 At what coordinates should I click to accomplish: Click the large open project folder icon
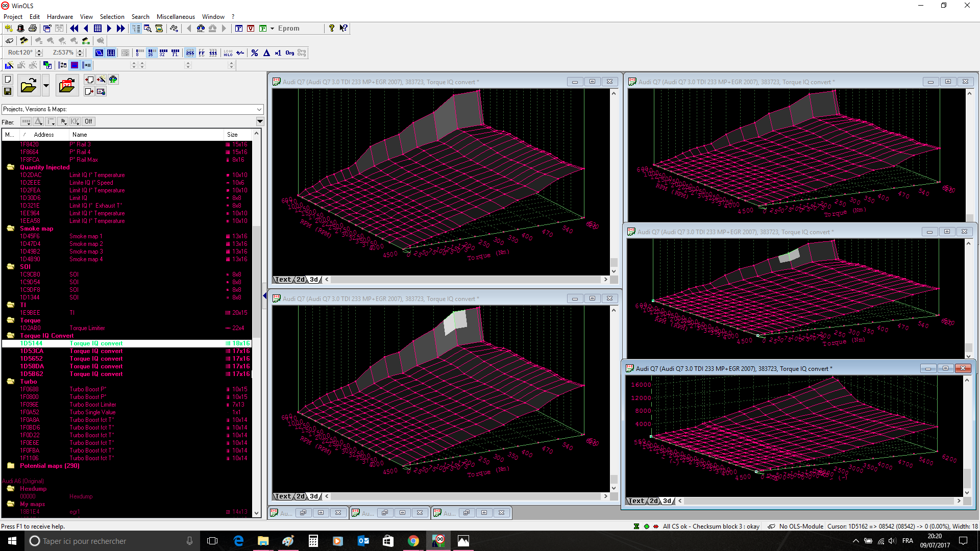pos(29,86)
